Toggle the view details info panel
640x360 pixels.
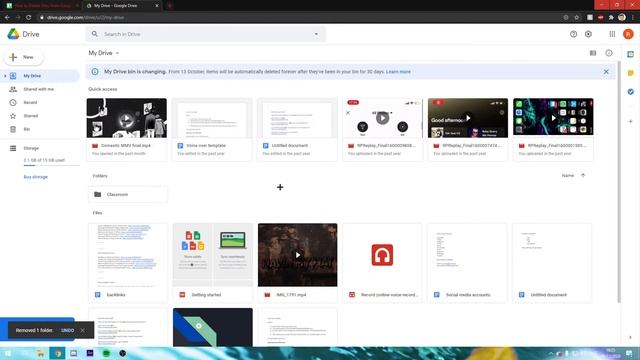(609, 53)
